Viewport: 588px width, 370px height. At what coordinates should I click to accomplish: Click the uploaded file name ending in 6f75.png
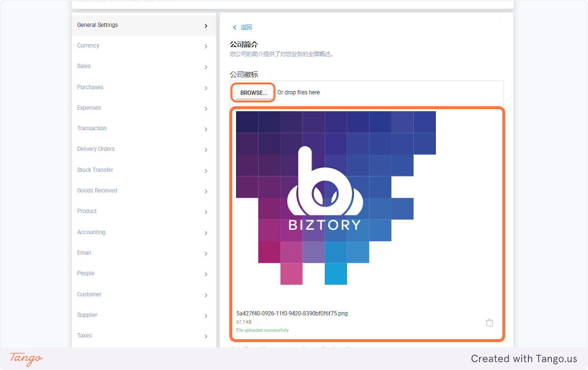pos(292,313)
